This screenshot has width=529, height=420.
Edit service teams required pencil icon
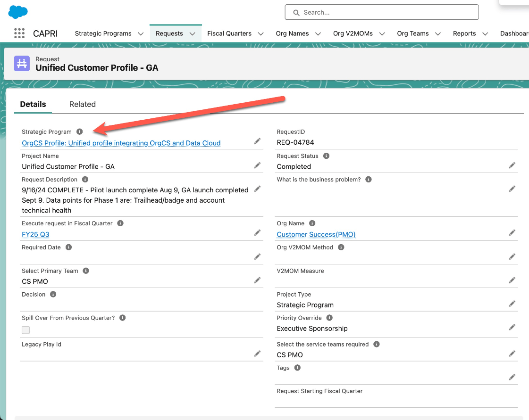click(x=512, y=354)
